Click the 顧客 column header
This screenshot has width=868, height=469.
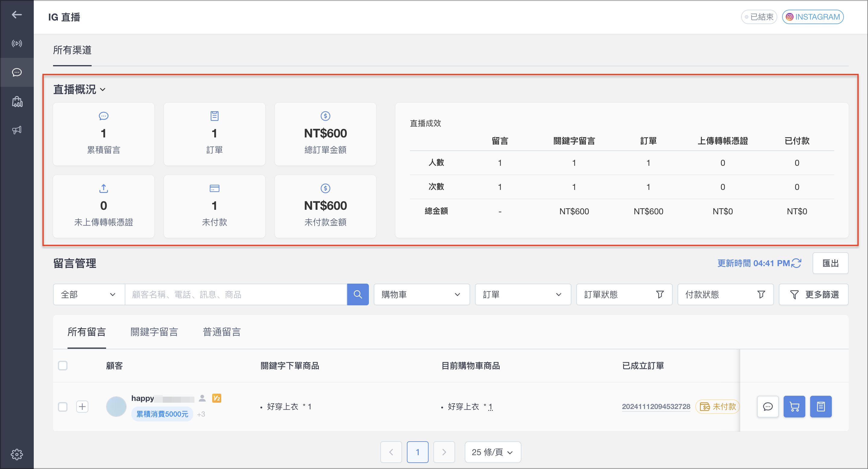[x=115, y=366]
